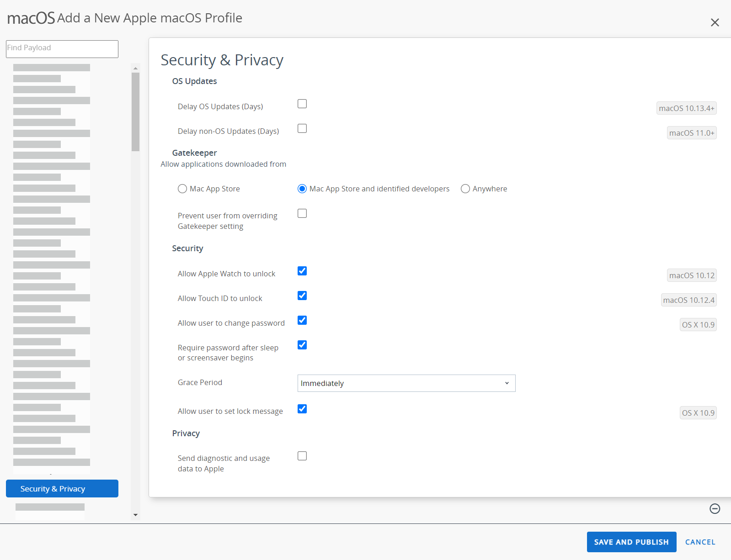Uncheck Allow user to set lock message
The image size is (731, 560).
pos(302,409)
